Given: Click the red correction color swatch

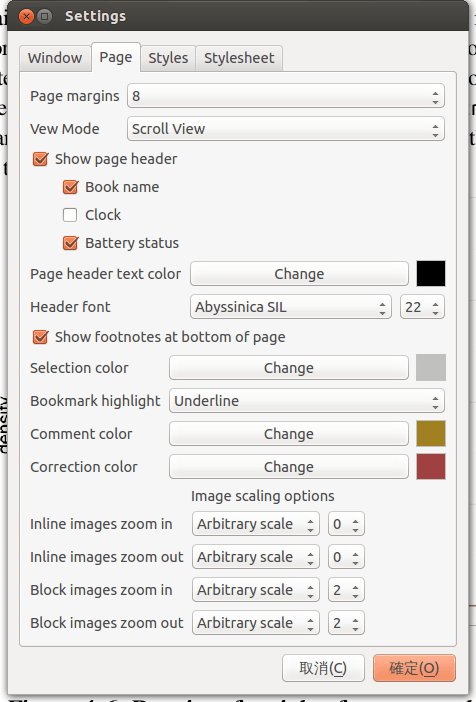Looking at the screenshot, I should pyautogui.click(x=431, y=467).
